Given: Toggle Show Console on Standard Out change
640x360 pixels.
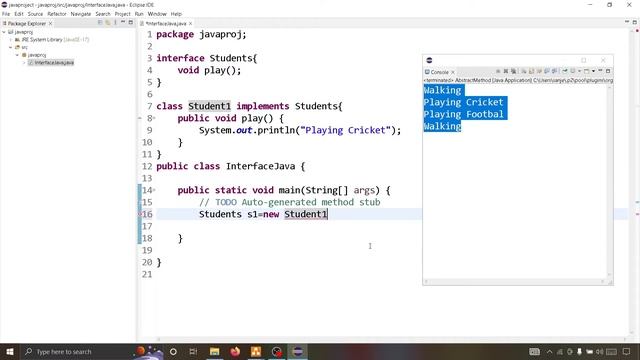Looking at the screenshot, I should pos(547,71).
